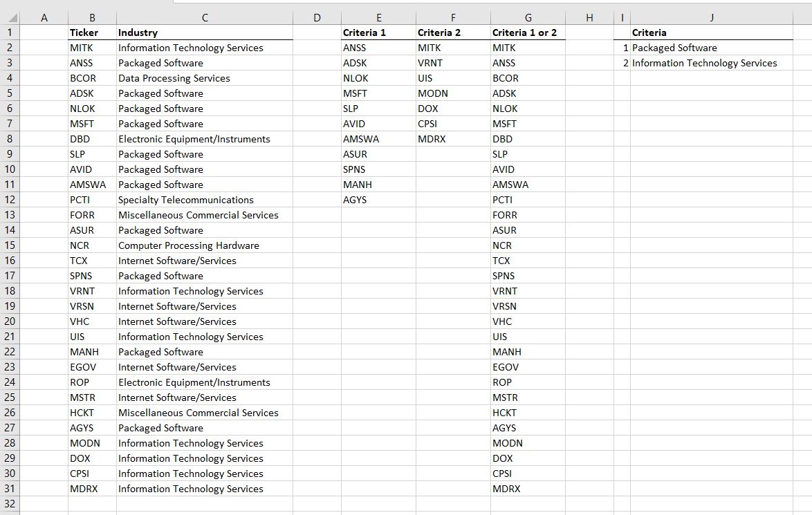The width and height of the screenshot is (812, 515).
Task: Click UIS in the Criteria 2 column
Action: 453,78
